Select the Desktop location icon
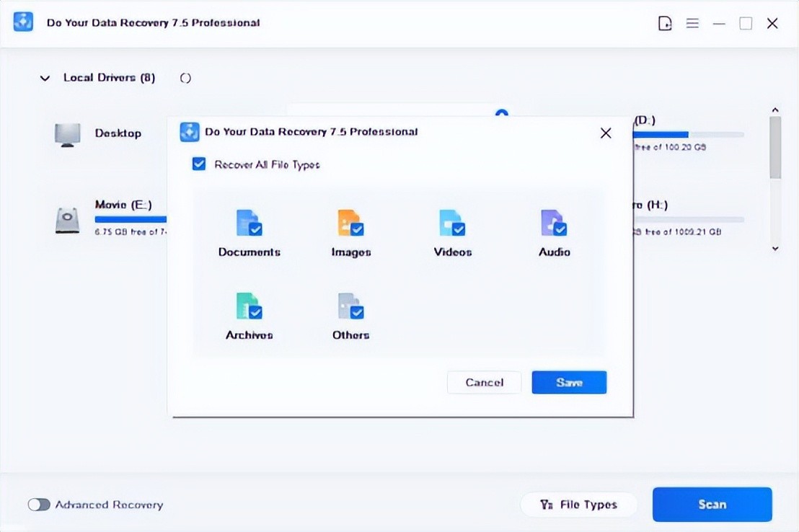The height and width of the screenshot is (532, 799). pyautogui.click(x=68, y=134)
